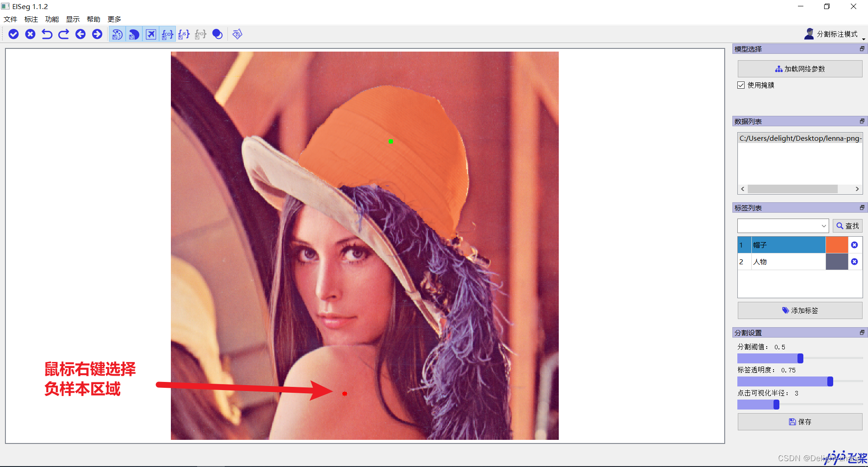Image resolution: width=868 pixels, height=467 pixels.
Task: Open the 标注 menu
Action: click(31, 19)
